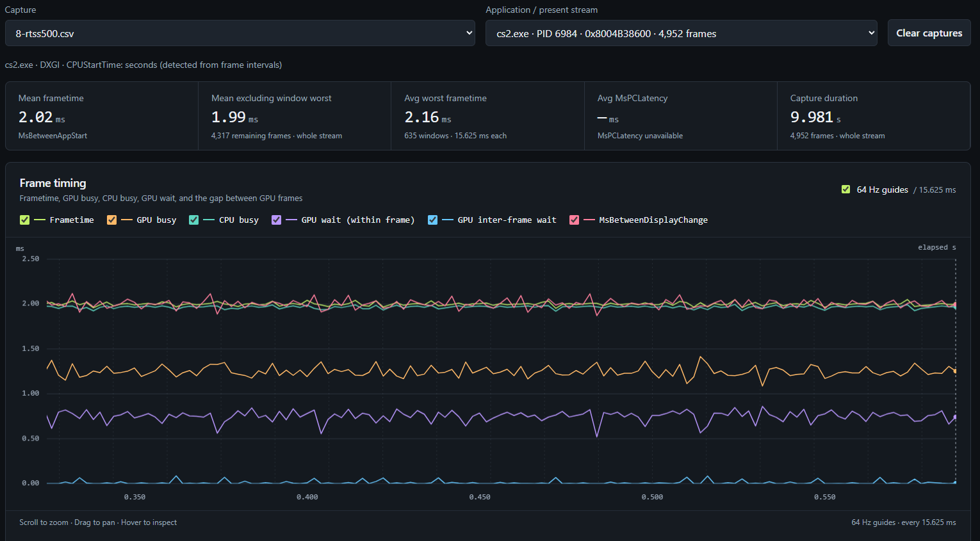Screen dimensions: 980x541
Task: Click the Frametime legend label
Action: (72, 220)
